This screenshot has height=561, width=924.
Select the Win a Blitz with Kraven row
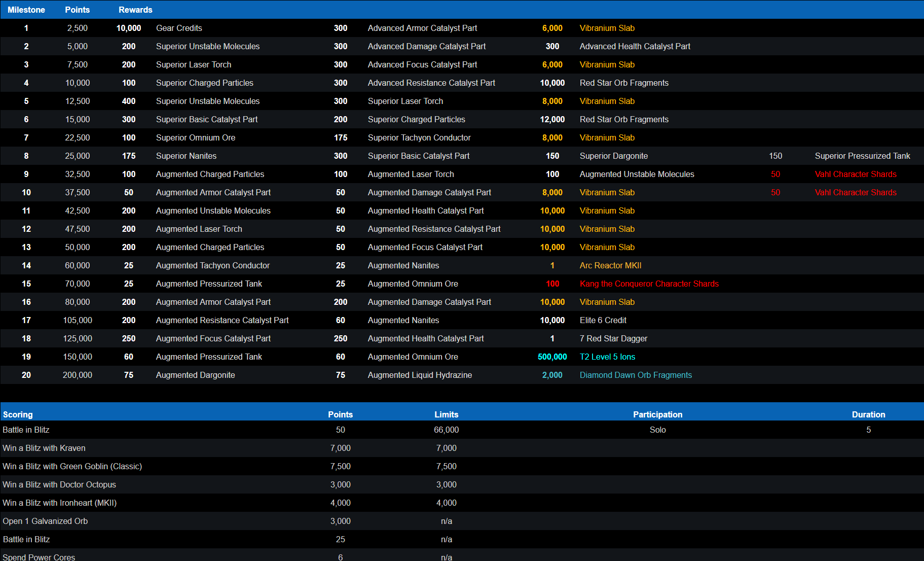pyautogui.click(x=44, y=448)
